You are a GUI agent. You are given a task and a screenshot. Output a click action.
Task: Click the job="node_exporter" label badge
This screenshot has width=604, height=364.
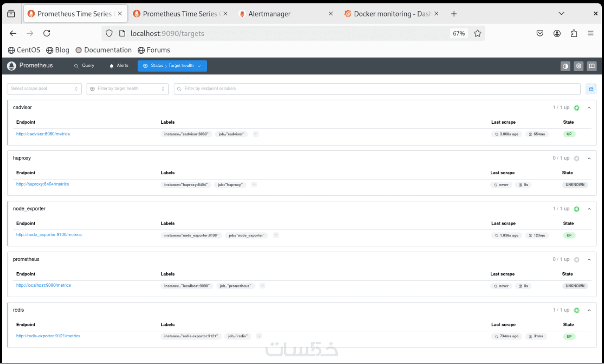[x=247, y=236]
